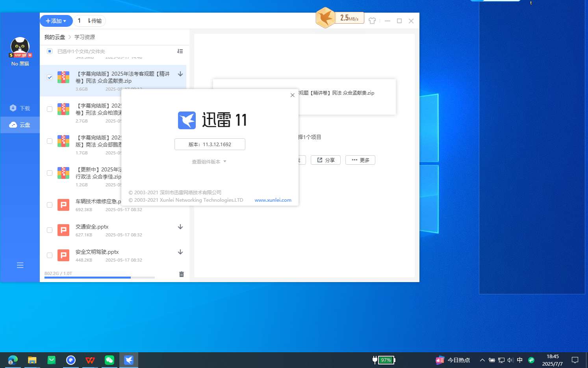
Task: Click the Xunlei taskbar icon
Action: 129,360
